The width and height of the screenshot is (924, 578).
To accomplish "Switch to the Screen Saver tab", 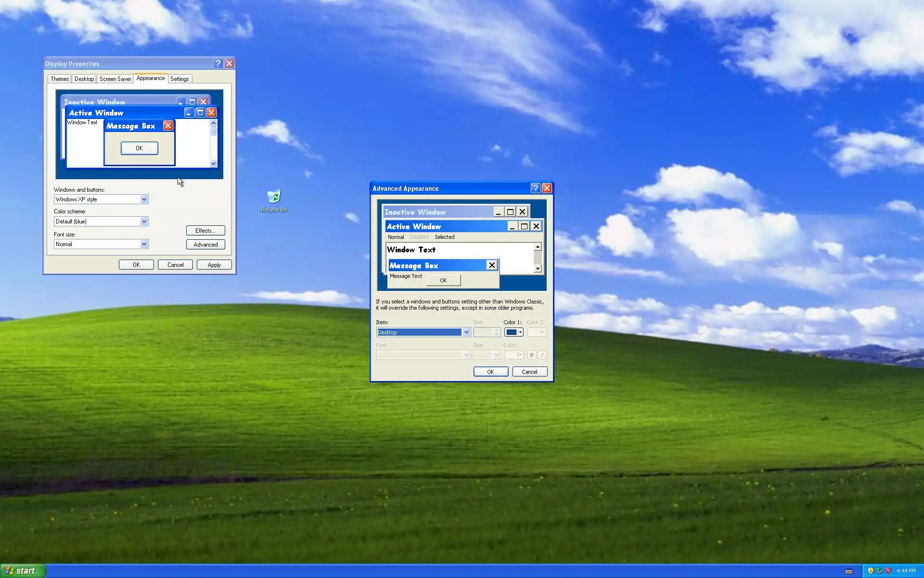I will click(x=115, y=79).
